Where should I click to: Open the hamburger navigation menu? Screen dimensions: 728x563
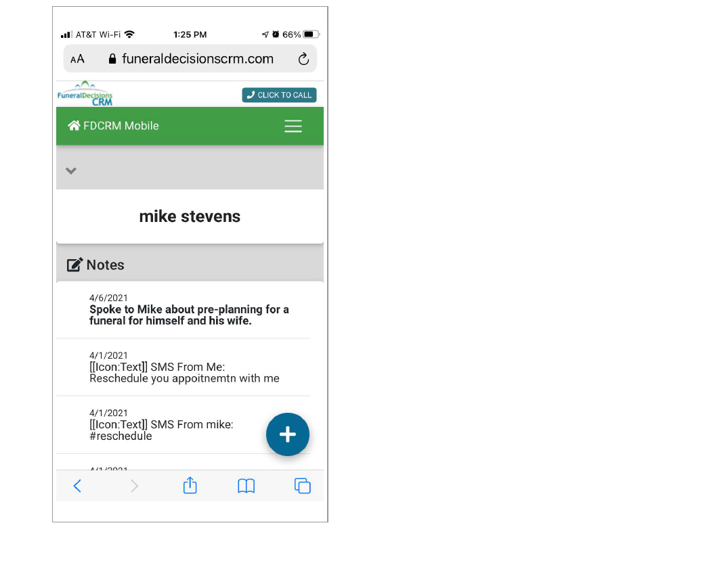point(293,127)
